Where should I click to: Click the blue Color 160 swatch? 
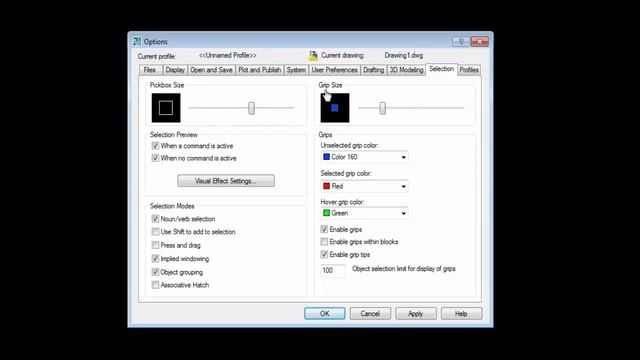click(x=327, y=157)
